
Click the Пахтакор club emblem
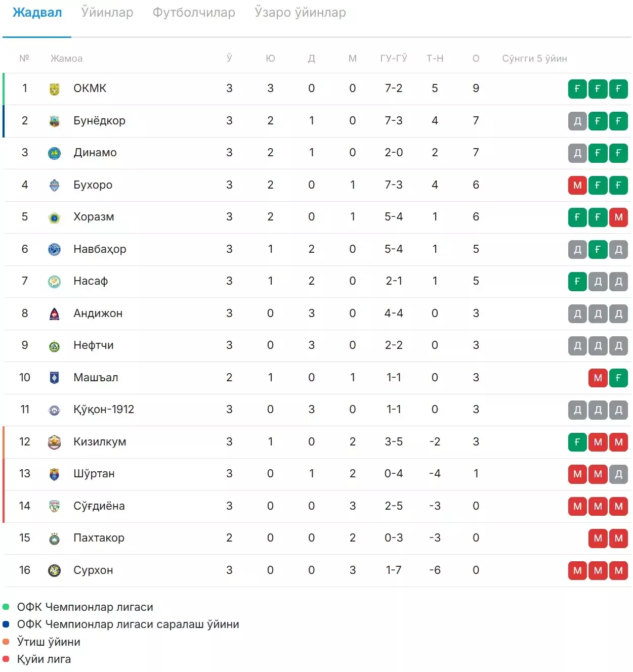54,539
